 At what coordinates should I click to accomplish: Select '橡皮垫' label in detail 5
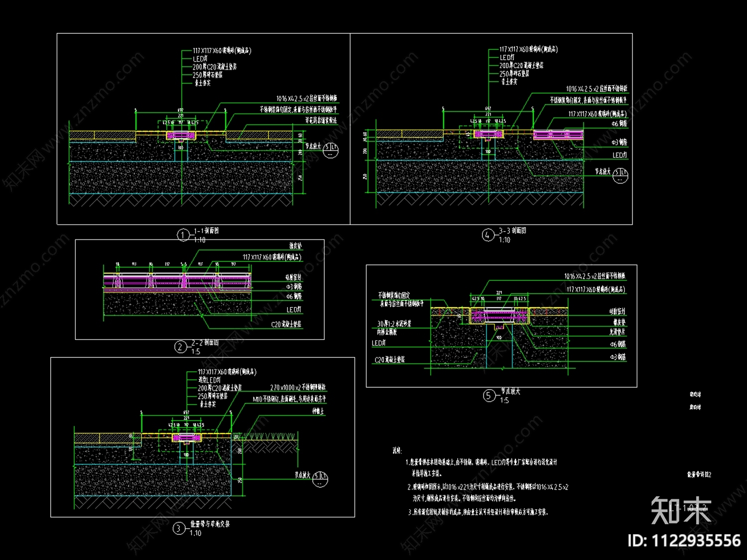click(x=619, y=323)
